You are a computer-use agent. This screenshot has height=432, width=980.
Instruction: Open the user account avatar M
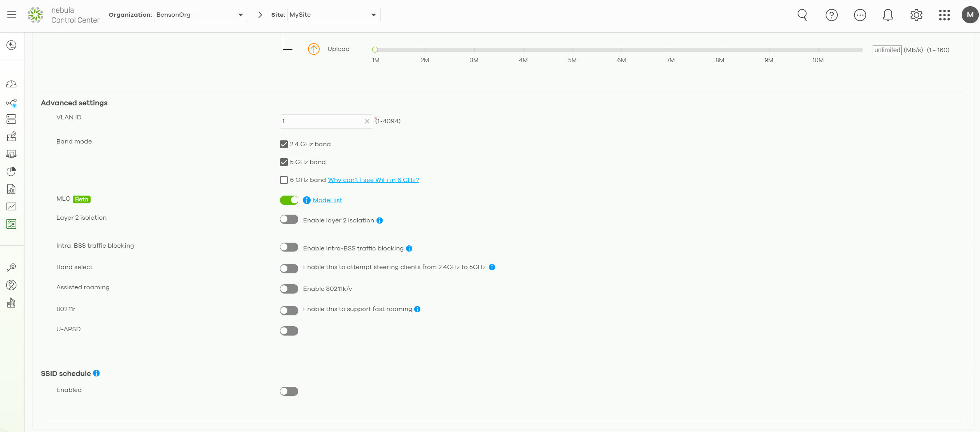[x=970, y=15]
